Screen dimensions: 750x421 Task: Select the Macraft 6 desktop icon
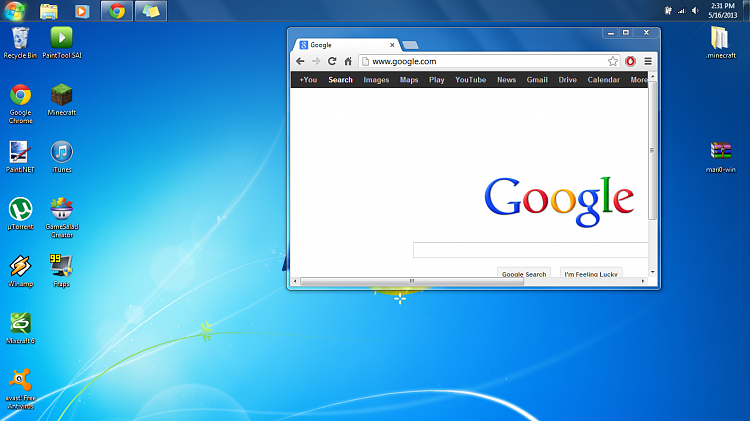pyautogui.click(x=20, y=328)
